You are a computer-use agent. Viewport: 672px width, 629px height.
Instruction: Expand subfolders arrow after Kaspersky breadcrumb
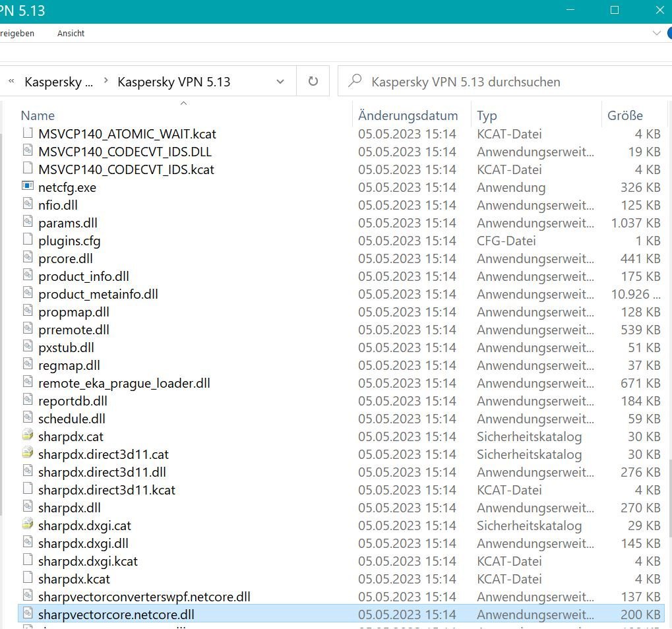106,80
